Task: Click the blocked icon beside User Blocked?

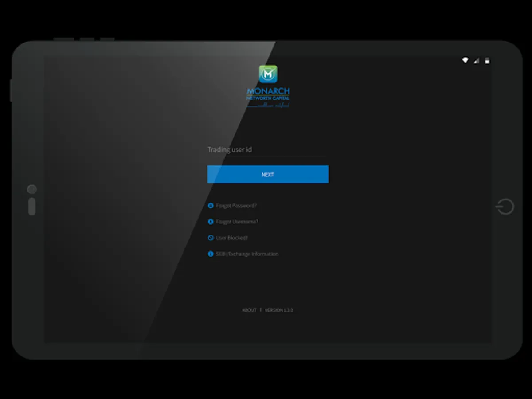Action: (211, 238)
